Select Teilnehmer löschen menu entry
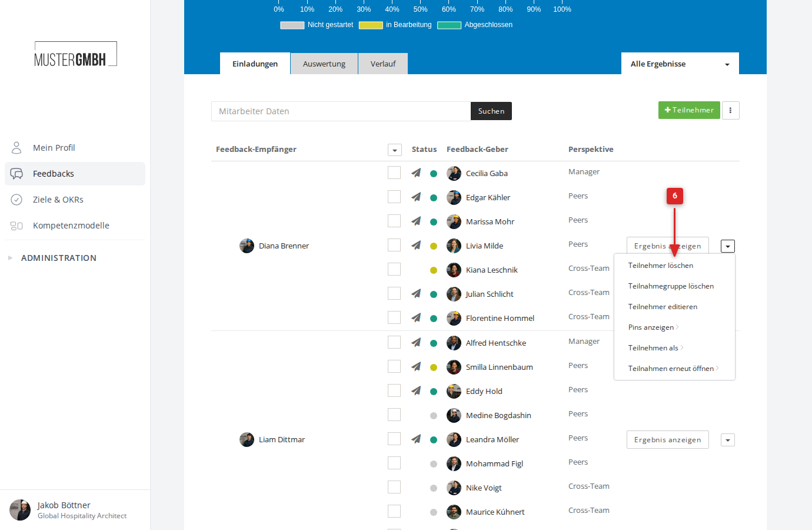 tap(660, 266)
